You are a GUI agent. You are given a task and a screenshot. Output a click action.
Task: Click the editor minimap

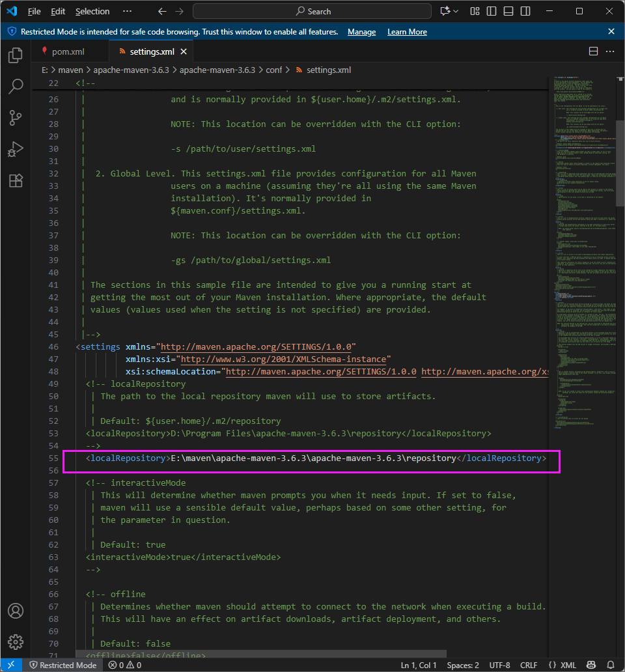click(x=584, y=253)
